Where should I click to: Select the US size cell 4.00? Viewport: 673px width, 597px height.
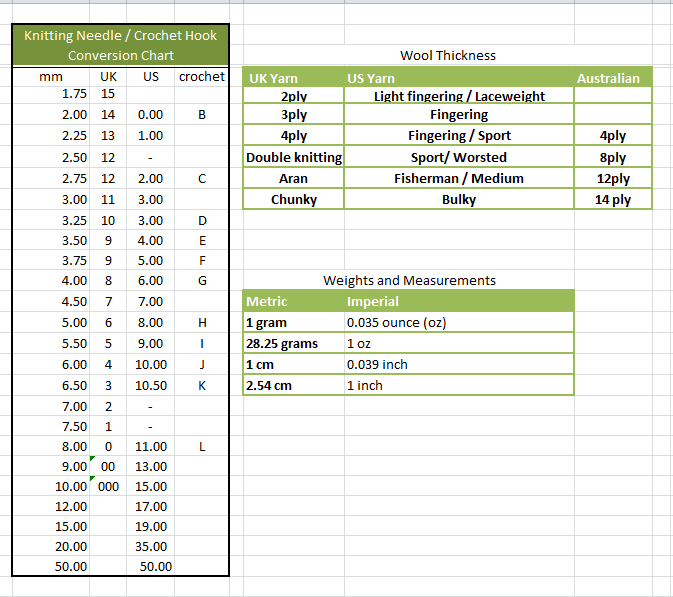pos(151,240)
